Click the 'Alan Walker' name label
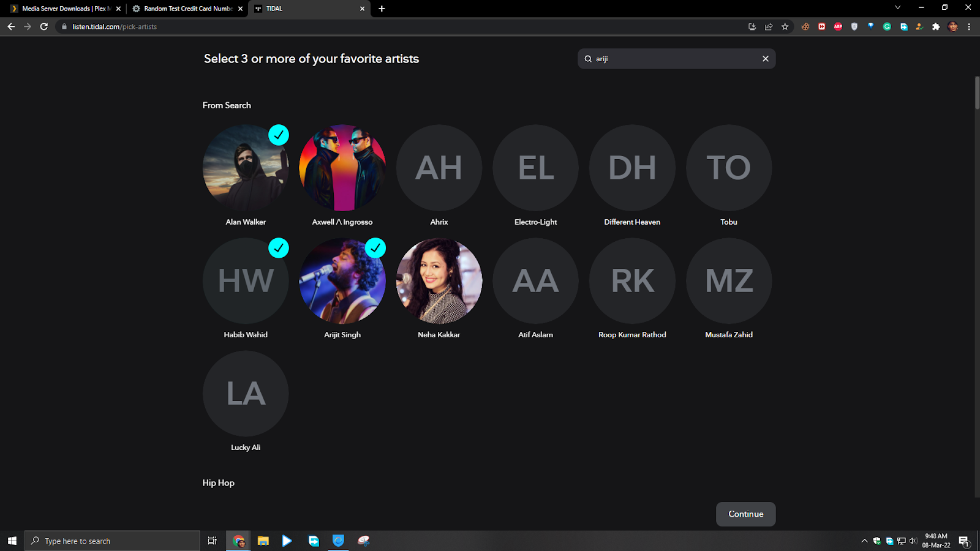 tap(246, 222)
